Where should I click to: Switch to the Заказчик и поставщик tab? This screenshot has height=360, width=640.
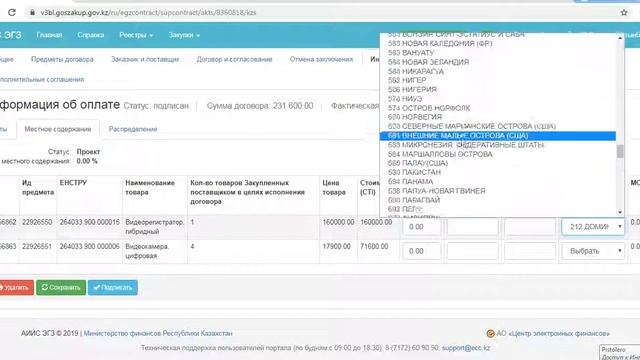click(145, 59)
